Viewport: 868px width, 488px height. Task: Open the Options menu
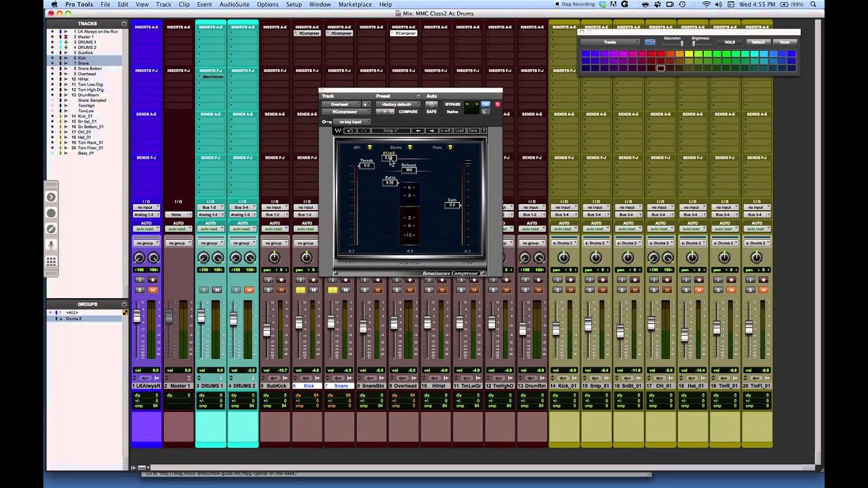(267, 5)
